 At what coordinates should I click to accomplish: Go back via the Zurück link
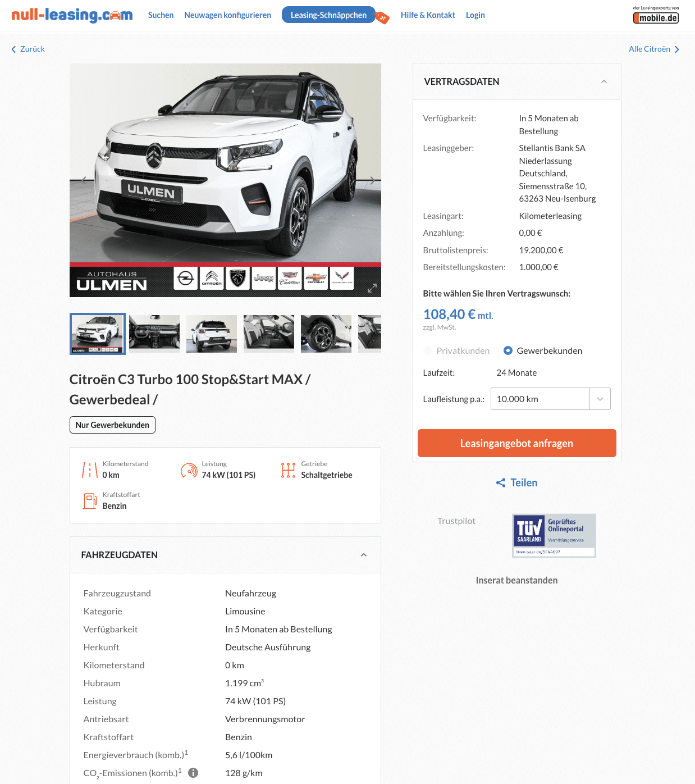click(x=28, y=49)
